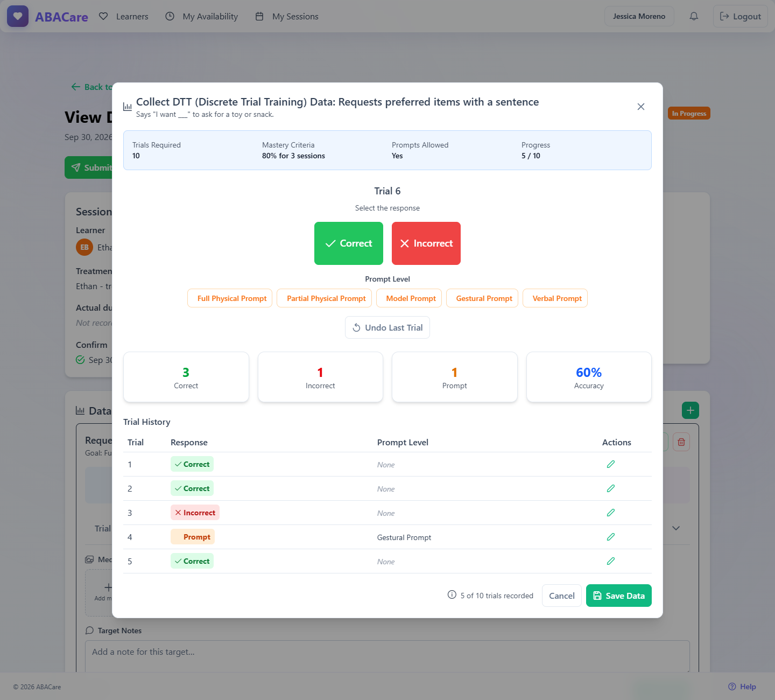Screen dimensions: 775x700
Task: Open the Learners nav item
Action: click(x=124, y=16)
